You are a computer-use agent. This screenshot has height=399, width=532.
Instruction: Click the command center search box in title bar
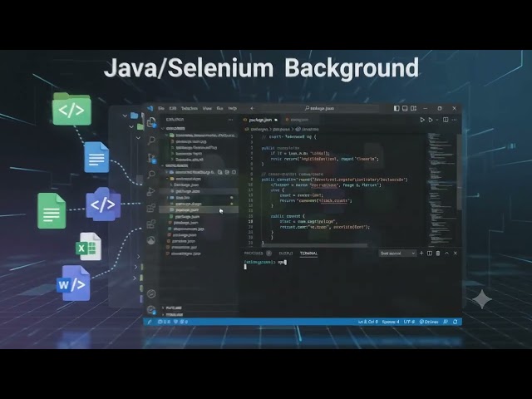[319, 108]
